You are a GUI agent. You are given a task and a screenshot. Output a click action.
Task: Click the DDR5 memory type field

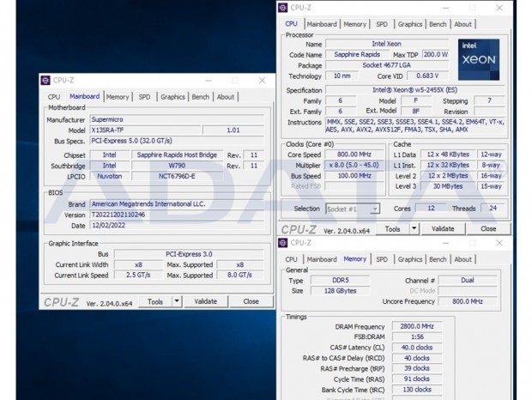(x=341, y=280)
